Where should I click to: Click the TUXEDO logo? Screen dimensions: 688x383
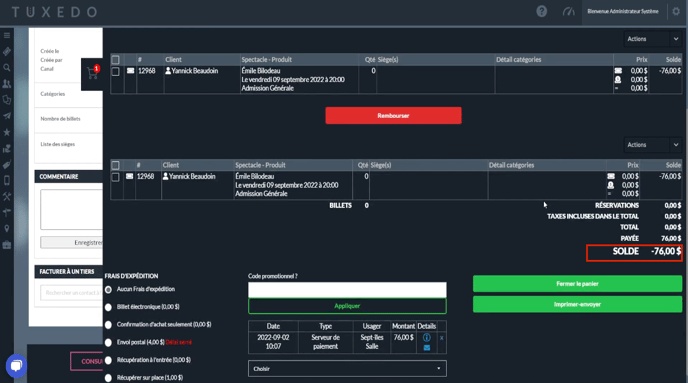pos(54,12)
